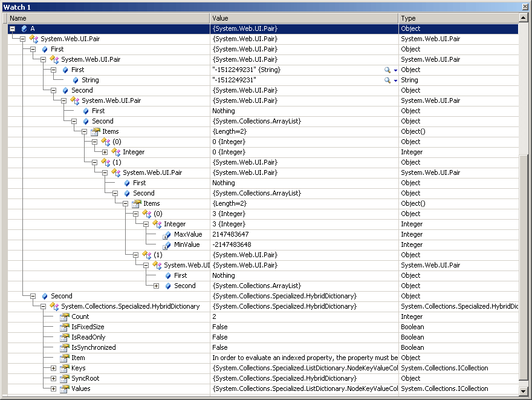Click the IsSynchronized property icon
This screenshot has height=400, width=532.
click(x=64, y=347)
